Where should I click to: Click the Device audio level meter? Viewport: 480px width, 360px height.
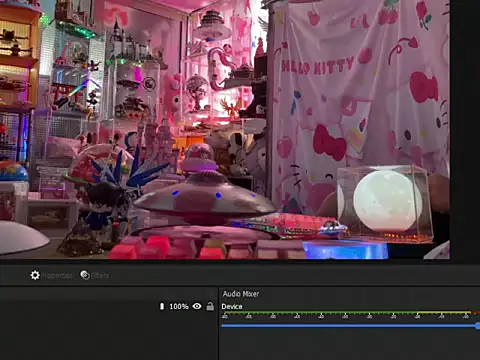[350, 314]
